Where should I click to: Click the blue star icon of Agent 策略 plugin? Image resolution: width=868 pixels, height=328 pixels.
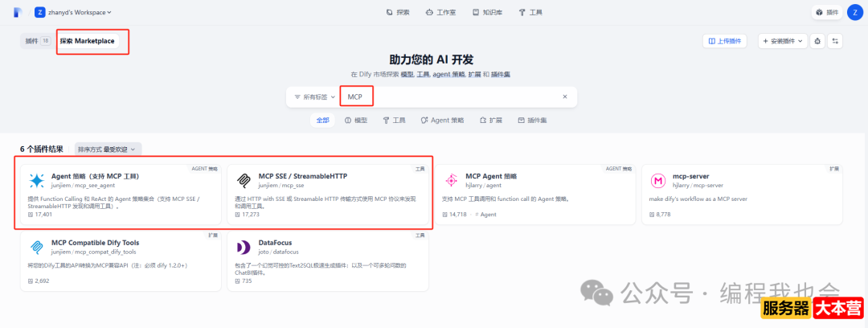point(36,181)
